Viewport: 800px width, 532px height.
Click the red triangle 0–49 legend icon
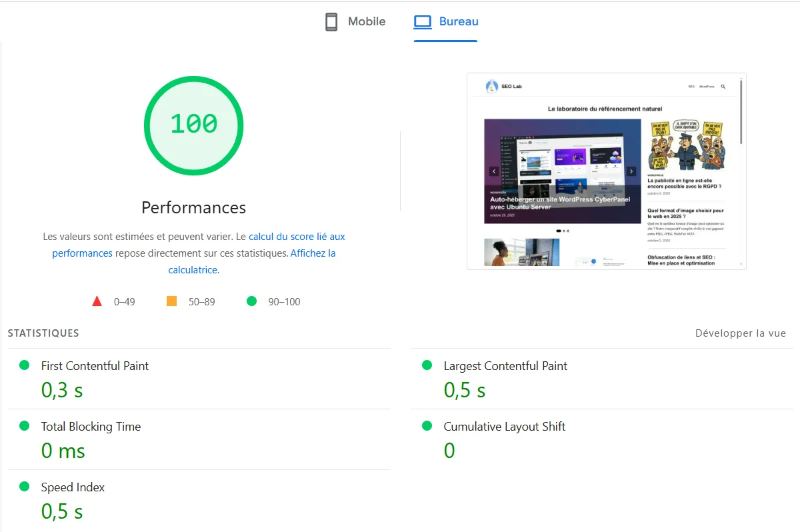(x=97, y=301)
